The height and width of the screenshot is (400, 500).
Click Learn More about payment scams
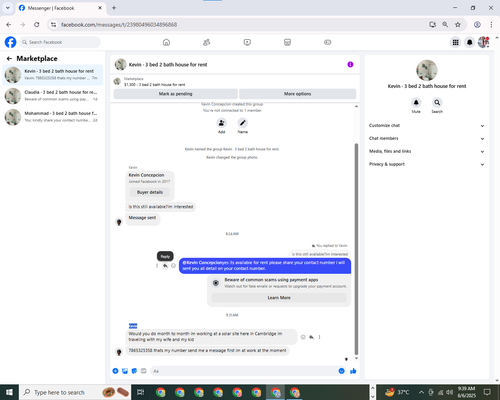[x=279, y=298]
